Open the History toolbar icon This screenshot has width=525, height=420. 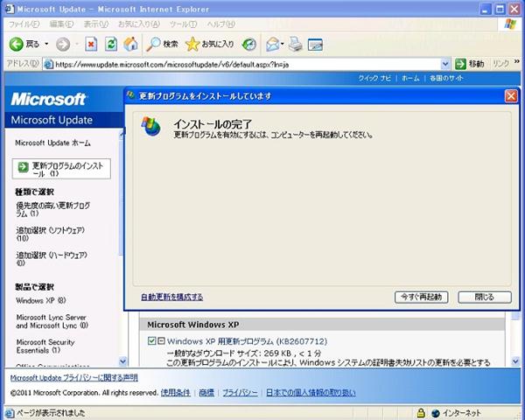pyautogui.click(x=249, y=45)
